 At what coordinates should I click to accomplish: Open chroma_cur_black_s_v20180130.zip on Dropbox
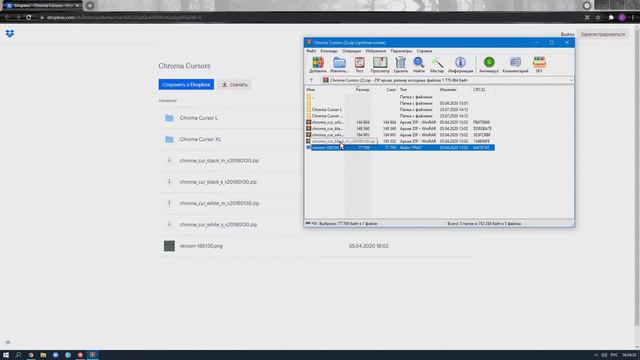coord(218,182)
